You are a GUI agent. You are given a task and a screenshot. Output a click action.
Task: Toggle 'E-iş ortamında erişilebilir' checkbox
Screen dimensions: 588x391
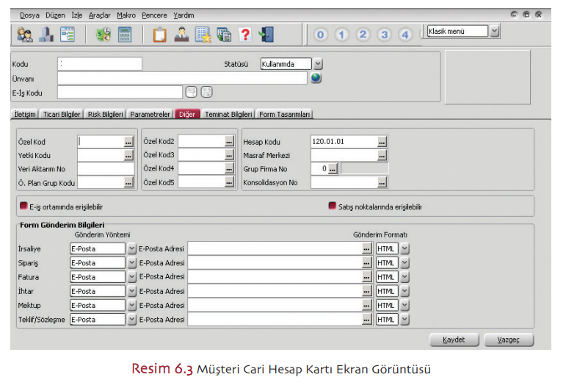tap(23, 207)
